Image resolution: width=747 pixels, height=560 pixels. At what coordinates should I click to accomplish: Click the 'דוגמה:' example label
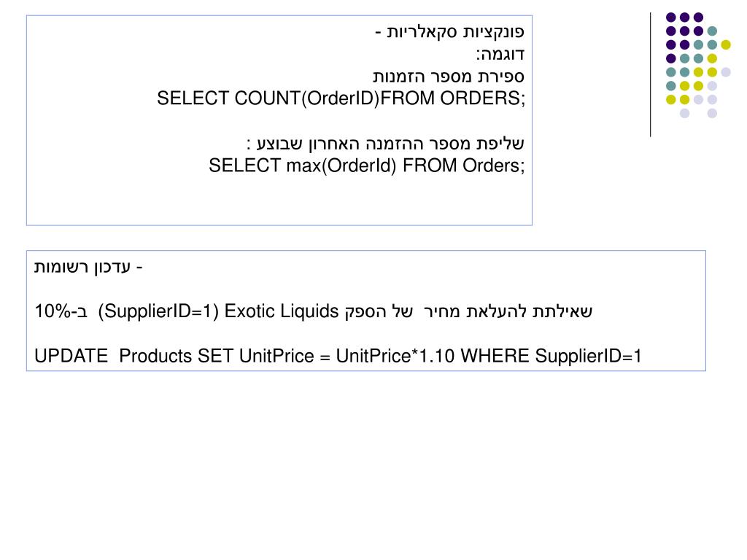tap(500, 54)
